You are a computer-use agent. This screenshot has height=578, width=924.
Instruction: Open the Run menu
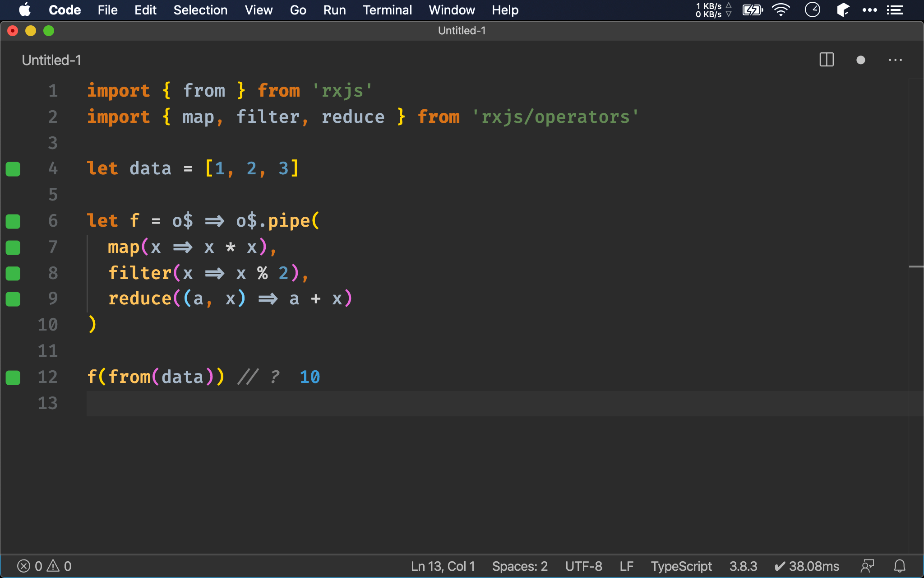[334, 10]
